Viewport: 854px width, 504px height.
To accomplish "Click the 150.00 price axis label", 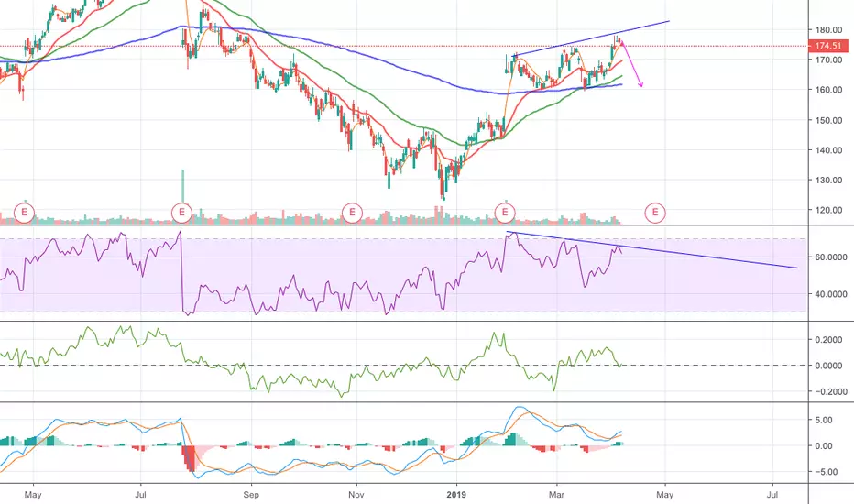I will tap(828, 120).
